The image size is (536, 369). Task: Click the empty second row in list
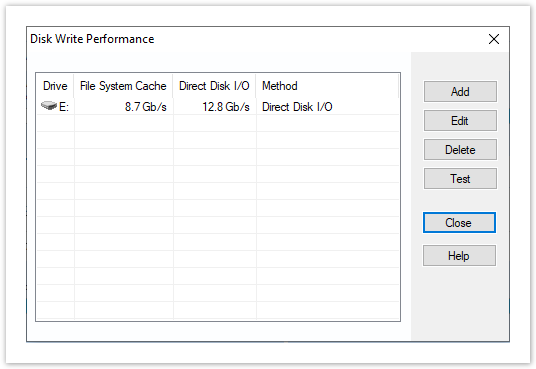point(218,123)
